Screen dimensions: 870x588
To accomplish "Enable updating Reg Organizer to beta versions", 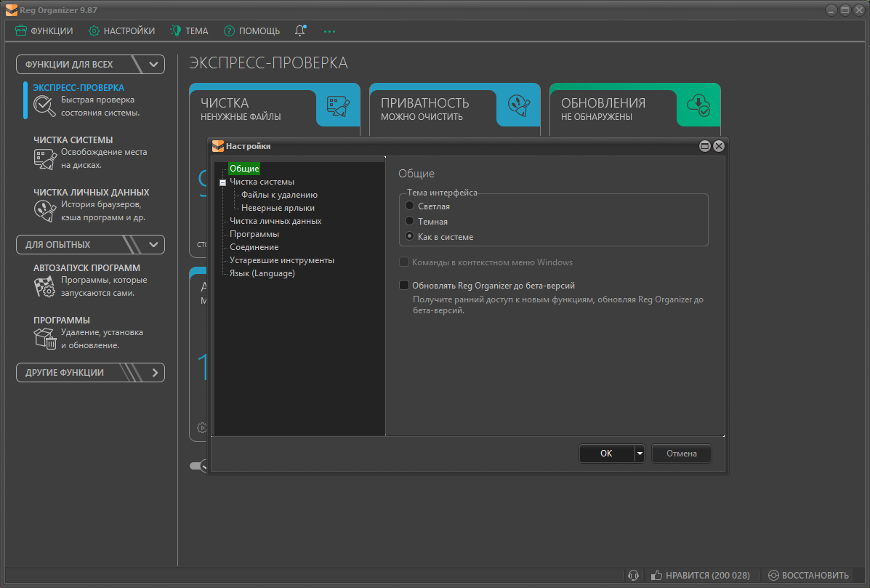I will click(x=404, y=286).
